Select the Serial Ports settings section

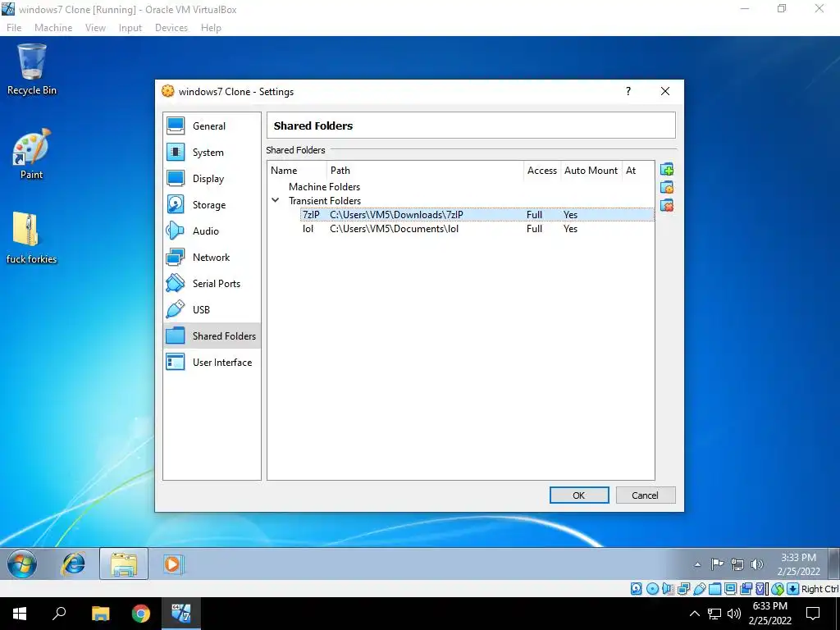(x=212, y=283)
